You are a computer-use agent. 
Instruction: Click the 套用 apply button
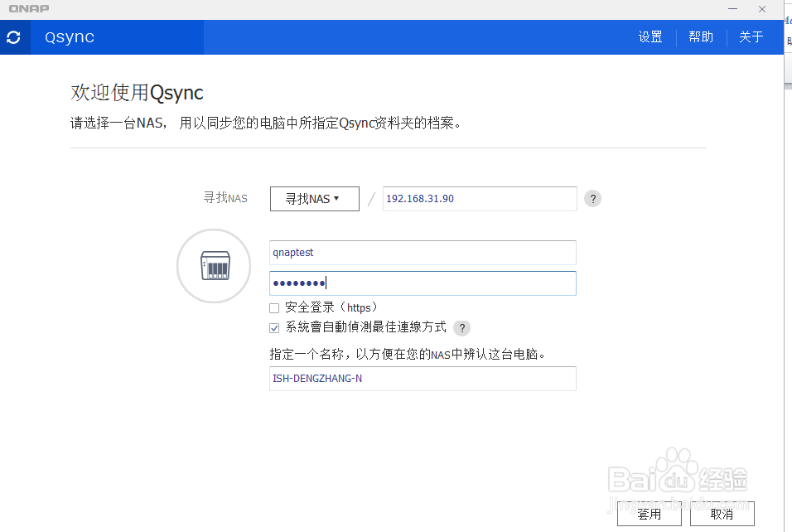pyautogui.click(x=649, y=514)
